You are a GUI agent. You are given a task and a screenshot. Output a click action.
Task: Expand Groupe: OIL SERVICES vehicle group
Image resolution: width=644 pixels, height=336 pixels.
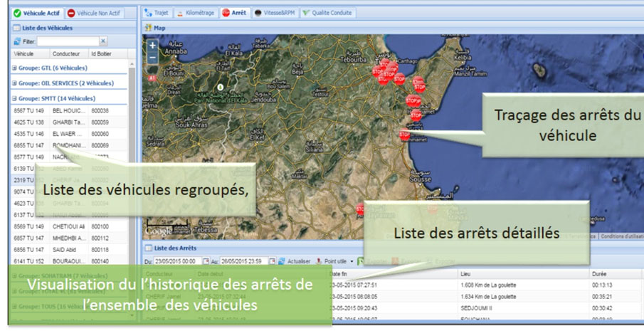[15, 83]
